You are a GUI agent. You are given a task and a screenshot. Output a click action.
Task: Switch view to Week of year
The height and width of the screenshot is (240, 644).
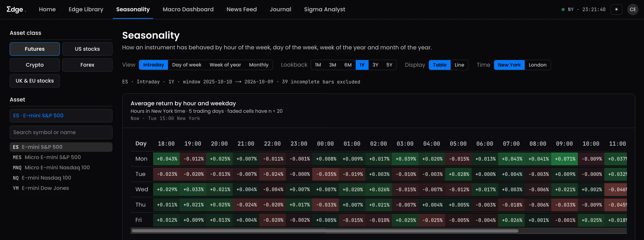click(225, 65)
